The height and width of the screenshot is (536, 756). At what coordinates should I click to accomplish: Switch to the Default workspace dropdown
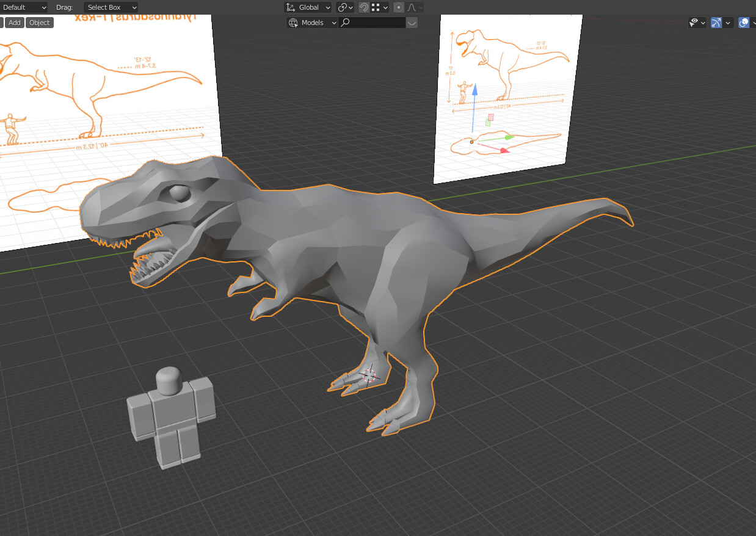(24, 7)
